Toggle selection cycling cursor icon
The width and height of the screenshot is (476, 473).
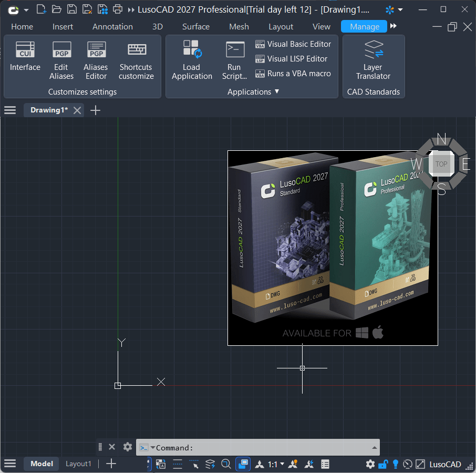point(194,464)
